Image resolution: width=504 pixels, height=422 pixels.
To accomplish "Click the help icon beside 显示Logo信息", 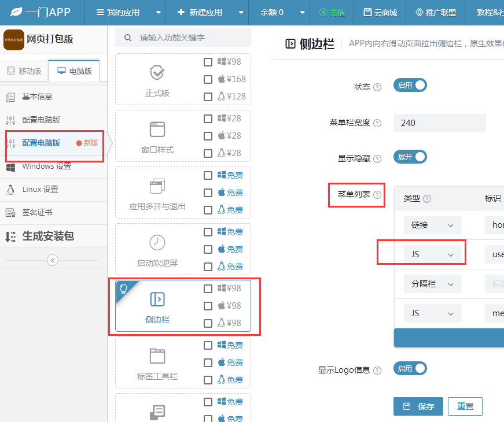I will (x=378, y=371).
